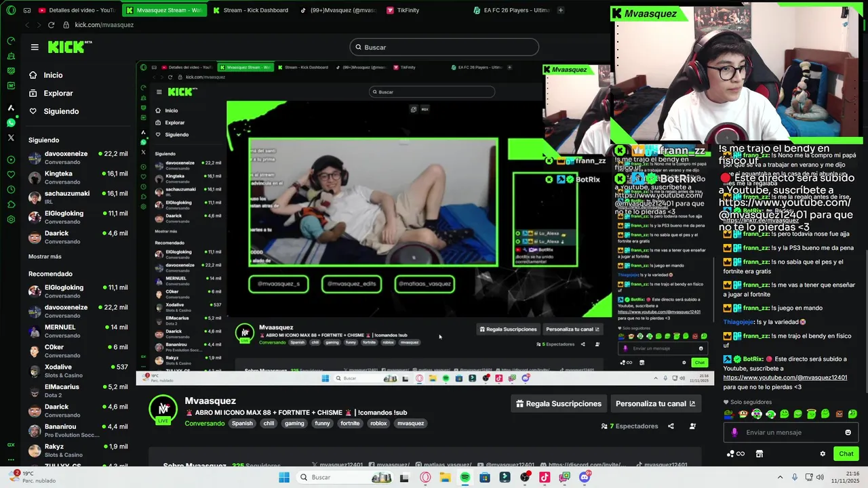Open Opera sidebar settings gear

11,219
